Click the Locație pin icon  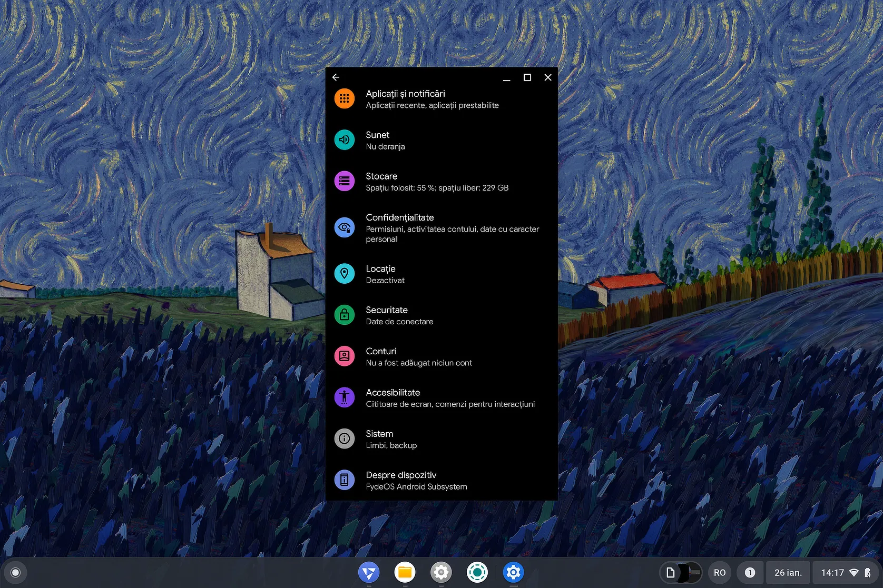pos(345,274)
